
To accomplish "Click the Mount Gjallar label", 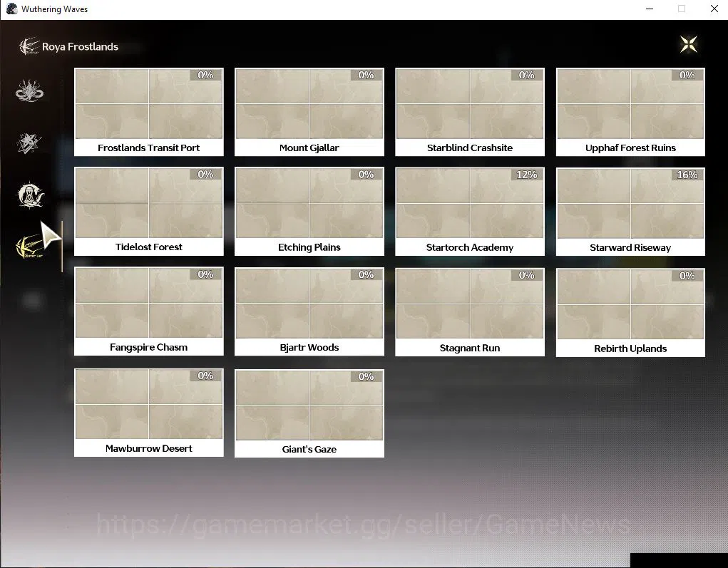I will click(309, 148).
